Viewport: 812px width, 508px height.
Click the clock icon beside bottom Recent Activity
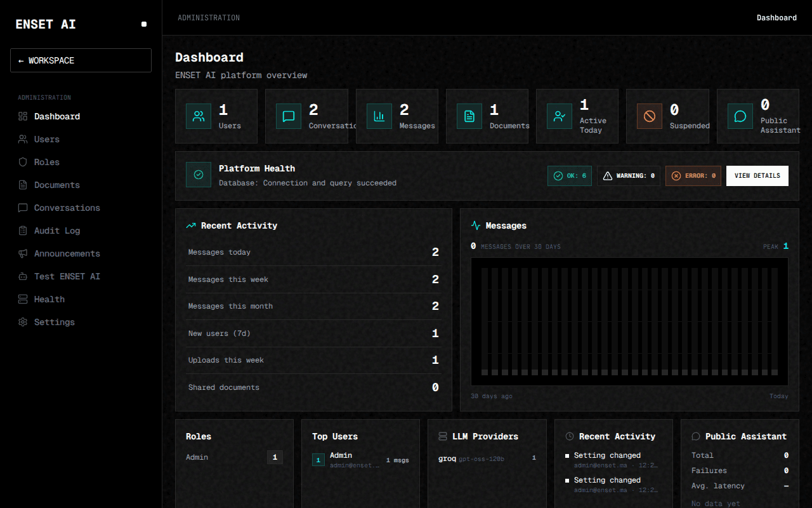pyautogui.click(x=570, y=437)
